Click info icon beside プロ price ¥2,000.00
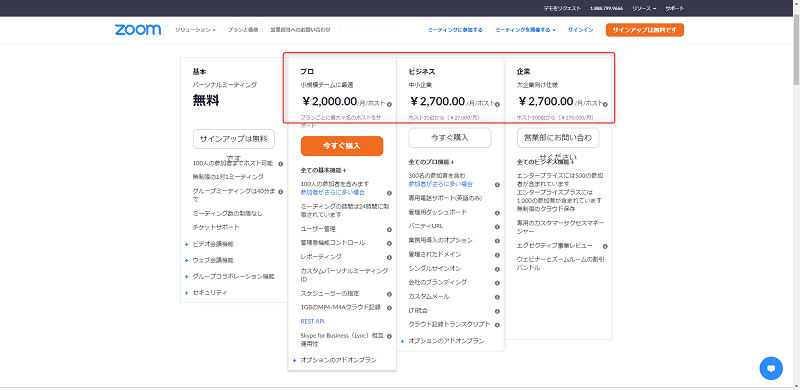Screen dimensions: 800x390 tap(389, 104)
